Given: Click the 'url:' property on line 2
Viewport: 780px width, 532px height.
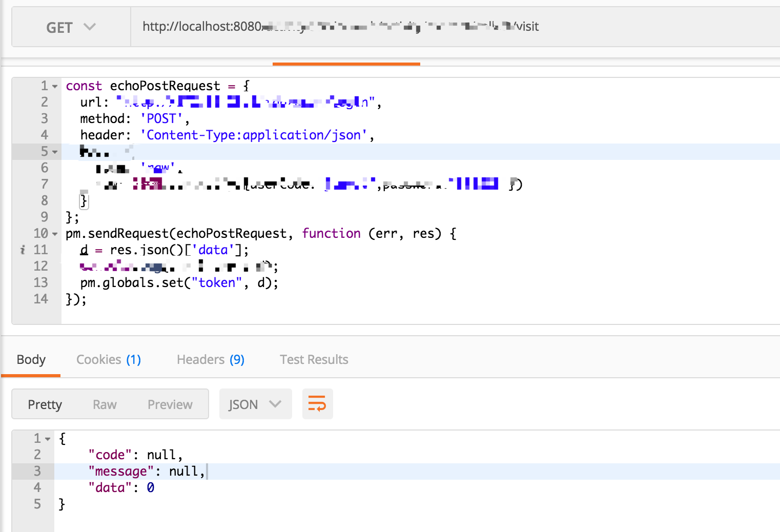Looking at the screenshot, I should coord(95,102).
